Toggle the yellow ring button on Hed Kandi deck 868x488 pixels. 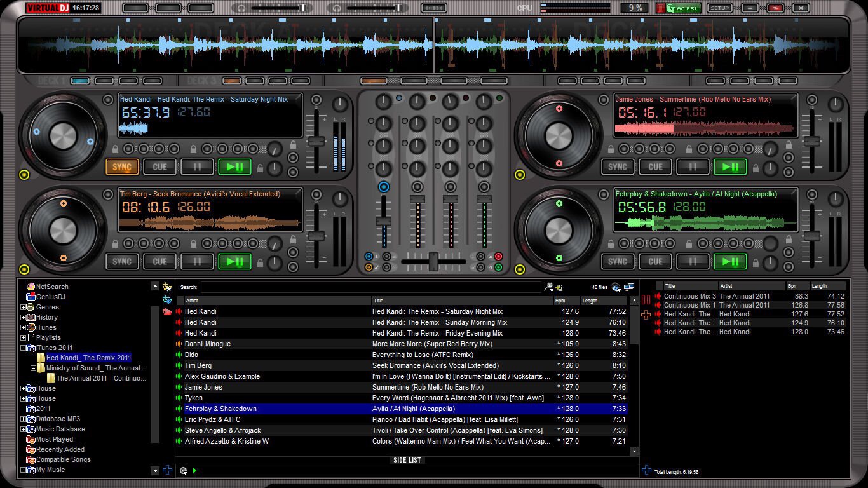25,175
